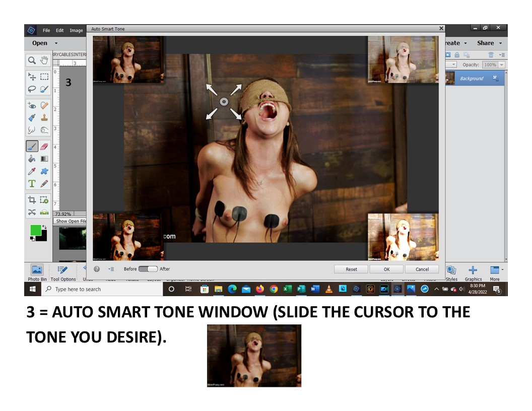Click the Reset button in the dialog
Image resolution: width=532 pixels, height=411 pixels.
pos(351,269)
